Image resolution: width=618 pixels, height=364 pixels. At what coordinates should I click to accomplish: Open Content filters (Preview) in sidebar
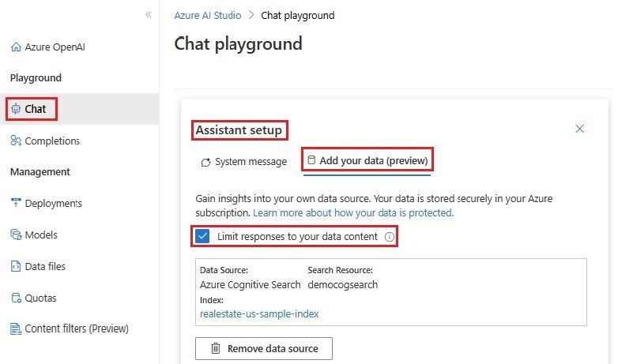tap(77, 328)
